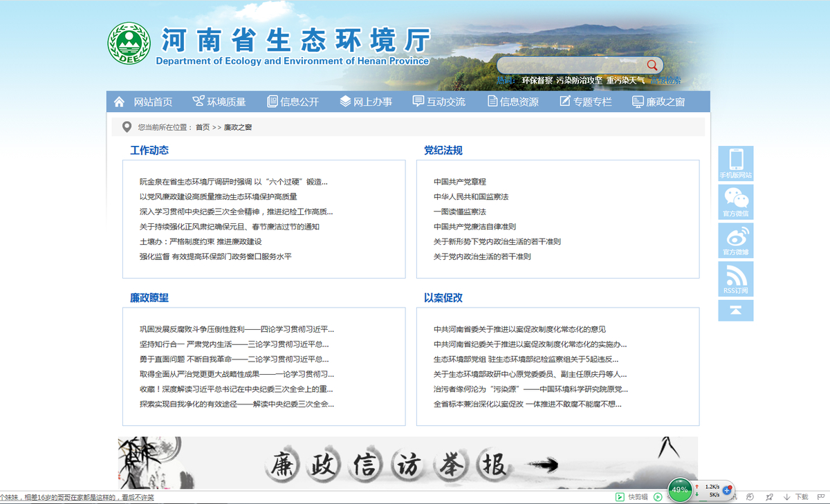Click the 重污染天气 hot keyword
This screenshot has height=504, width=830.
(x=626, y=80)
